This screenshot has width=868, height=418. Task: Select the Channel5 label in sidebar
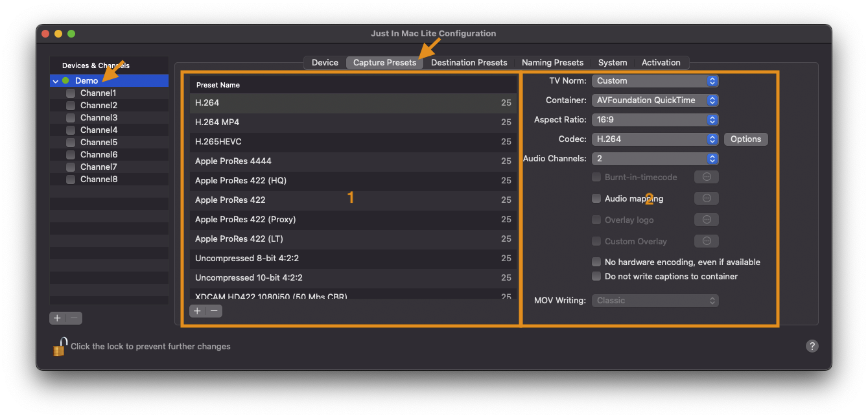click(x=99, y=143)
